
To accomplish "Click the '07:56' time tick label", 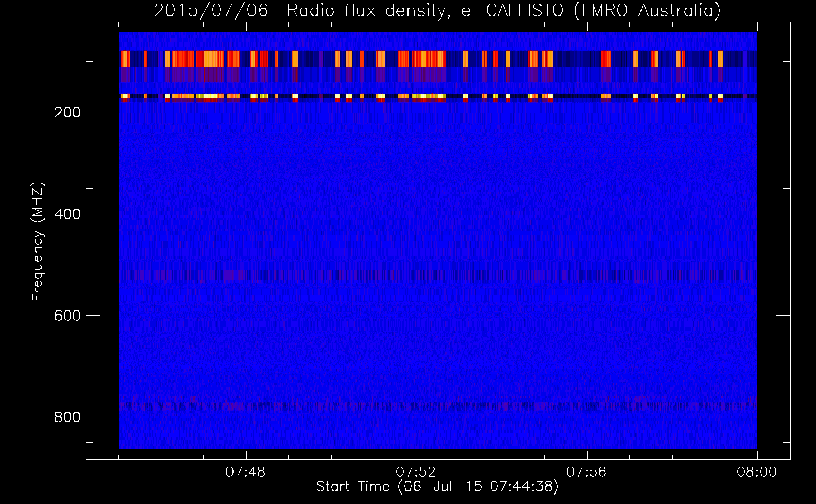I will coord(587,472).
